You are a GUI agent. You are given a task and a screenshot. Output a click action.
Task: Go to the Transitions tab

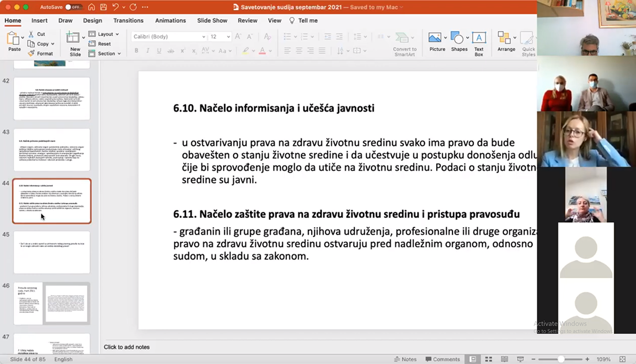(x=128, y=21)
